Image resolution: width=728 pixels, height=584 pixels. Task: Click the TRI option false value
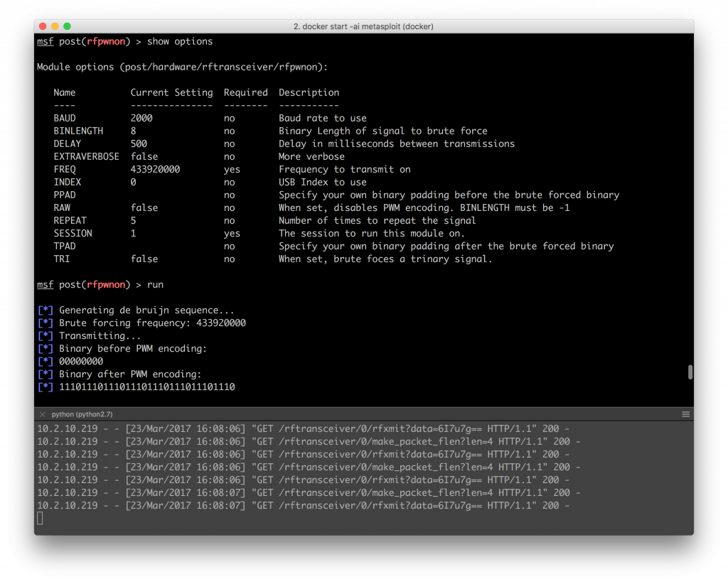(x=144, y=259)
